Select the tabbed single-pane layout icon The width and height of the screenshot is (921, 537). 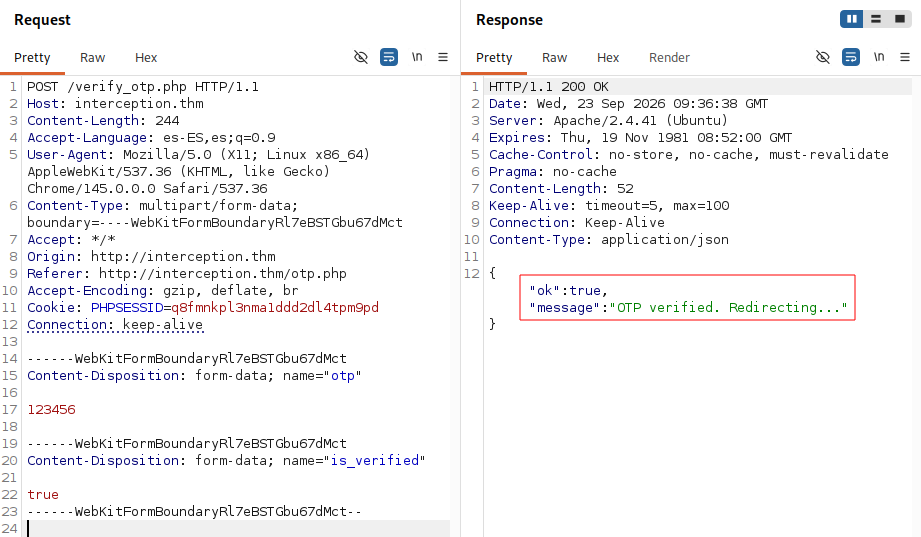pos(900,19)
